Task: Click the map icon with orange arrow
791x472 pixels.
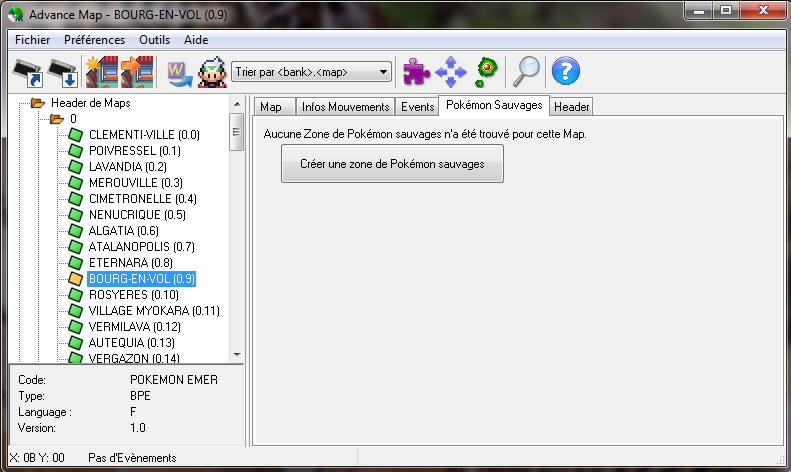Action: tap(136, 72)
